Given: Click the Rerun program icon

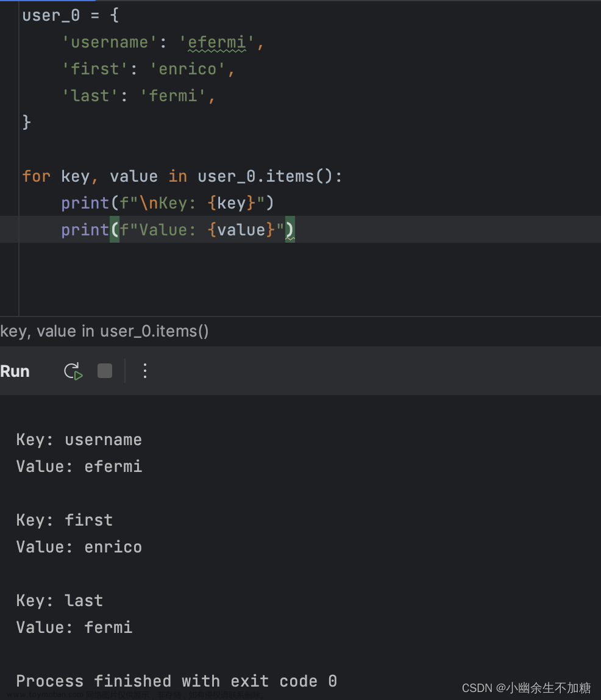Looking at the screenshot, I should (73, 371).
